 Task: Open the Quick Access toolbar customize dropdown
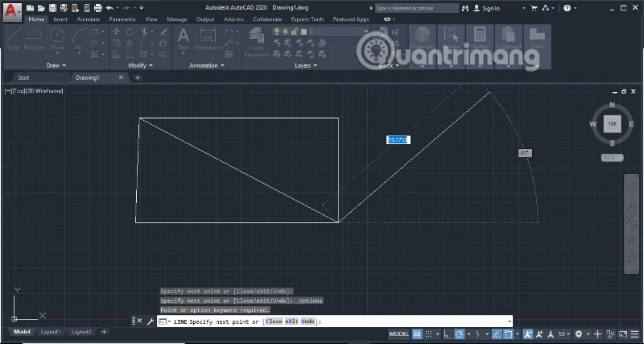[x=141, y=8]
